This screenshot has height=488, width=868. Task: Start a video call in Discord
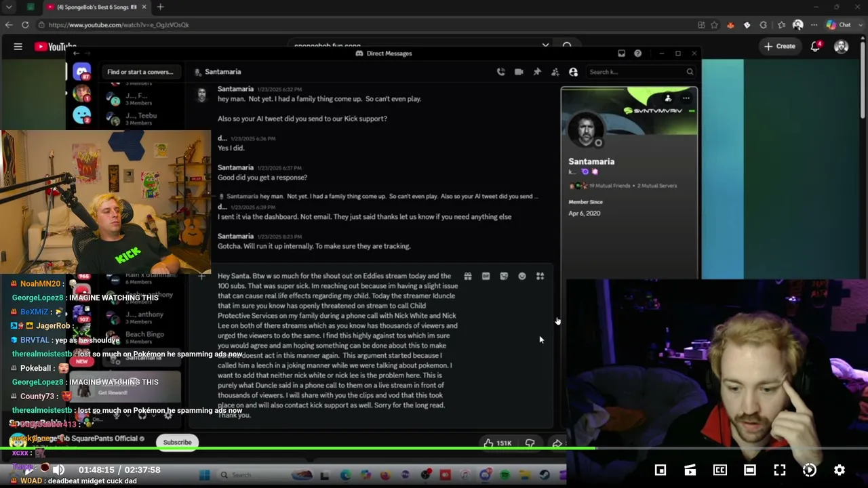tap(519, 72)
